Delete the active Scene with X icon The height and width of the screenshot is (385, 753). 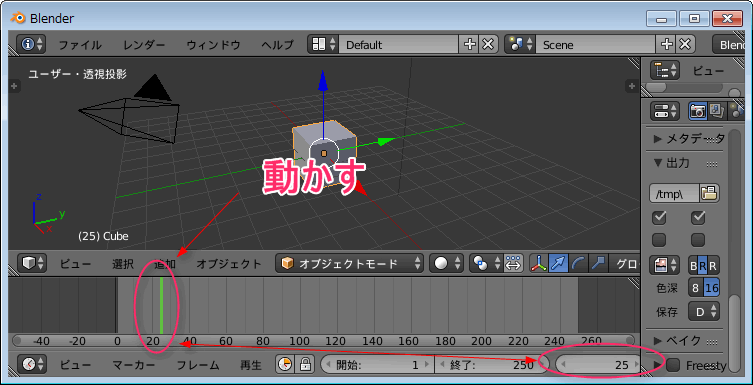[685, 45]
